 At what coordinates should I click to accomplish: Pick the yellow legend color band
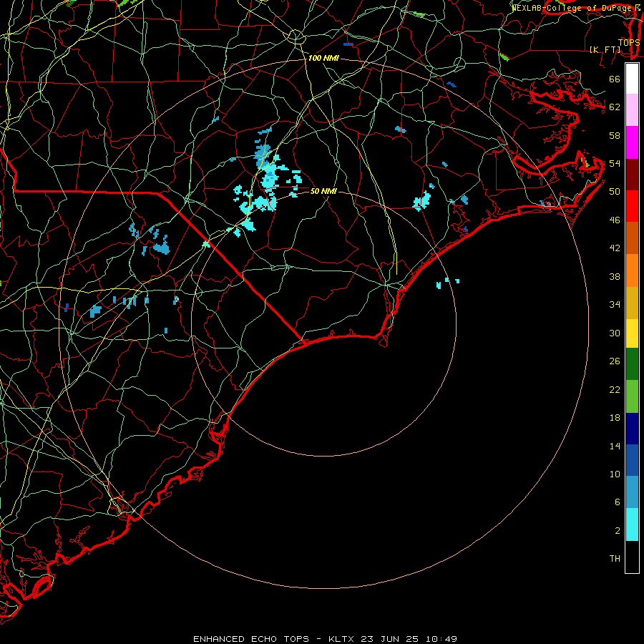632,333
